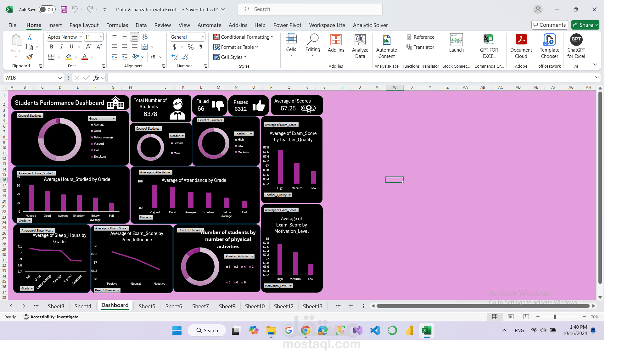The image size is (644, 358).
Task: Open the Power Pivot ribbon tab
Action: (x=287, y=25)
